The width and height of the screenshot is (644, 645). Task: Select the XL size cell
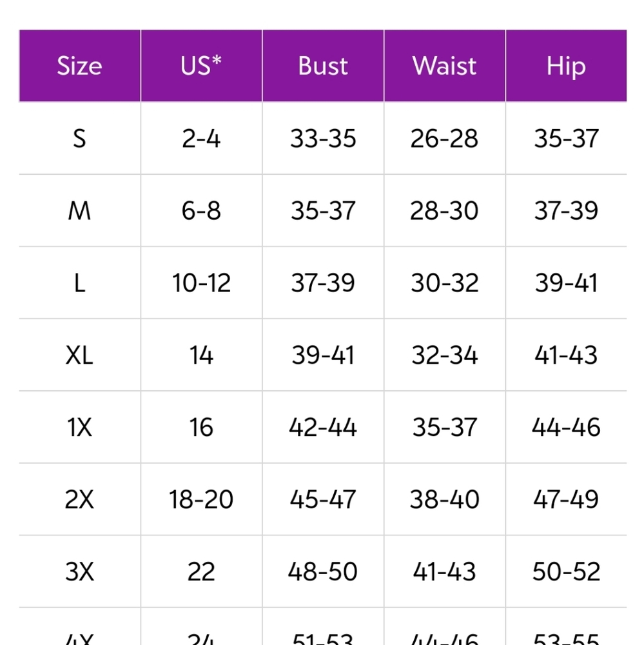click(x=79, y=355)
